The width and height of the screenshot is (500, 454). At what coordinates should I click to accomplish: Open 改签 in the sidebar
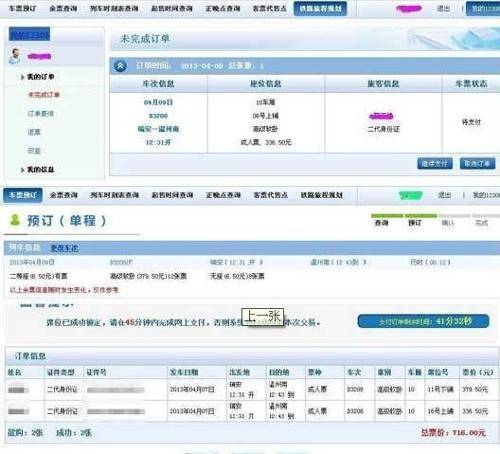[34, 151]
